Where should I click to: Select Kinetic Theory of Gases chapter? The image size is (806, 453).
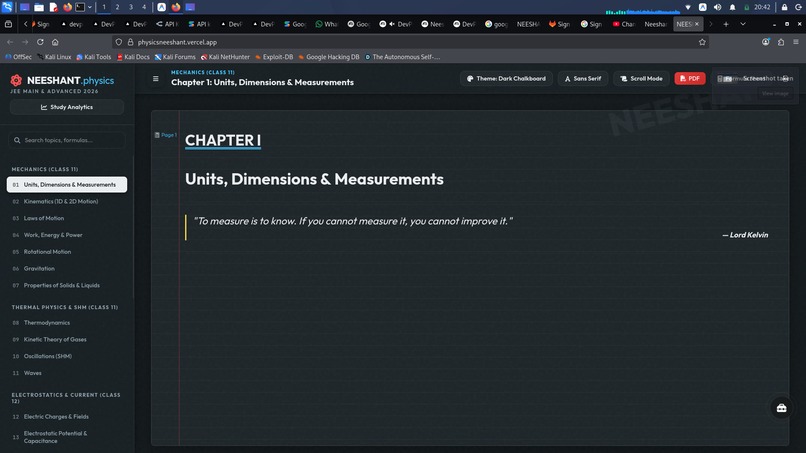pyautogui.click(x=67, y=339)
